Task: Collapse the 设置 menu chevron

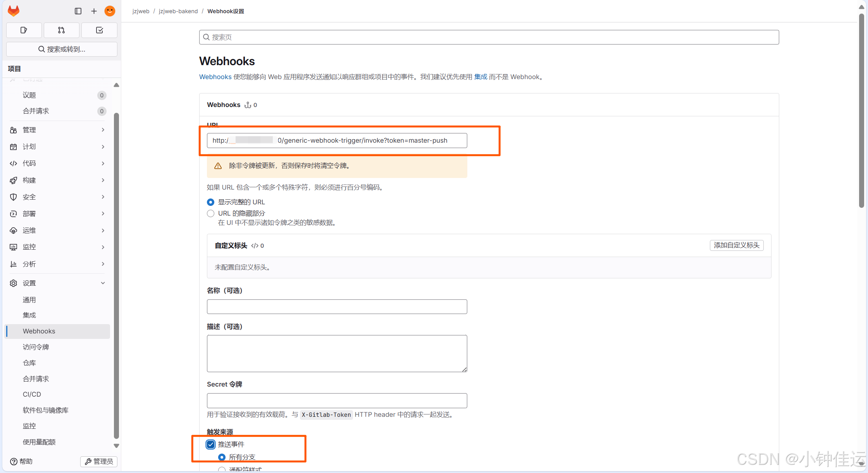Action: pos(103,283)
